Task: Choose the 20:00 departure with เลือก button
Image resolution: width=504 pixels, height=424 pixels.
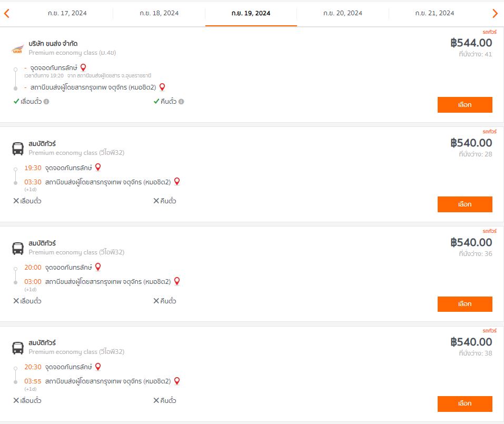Action: tap(465, 304)
